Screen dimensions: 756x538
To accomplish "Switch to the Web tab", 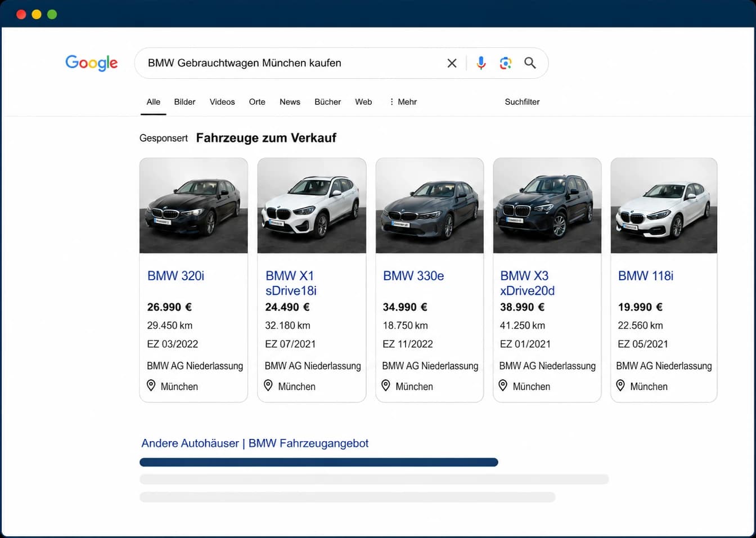I will point(363,102).
